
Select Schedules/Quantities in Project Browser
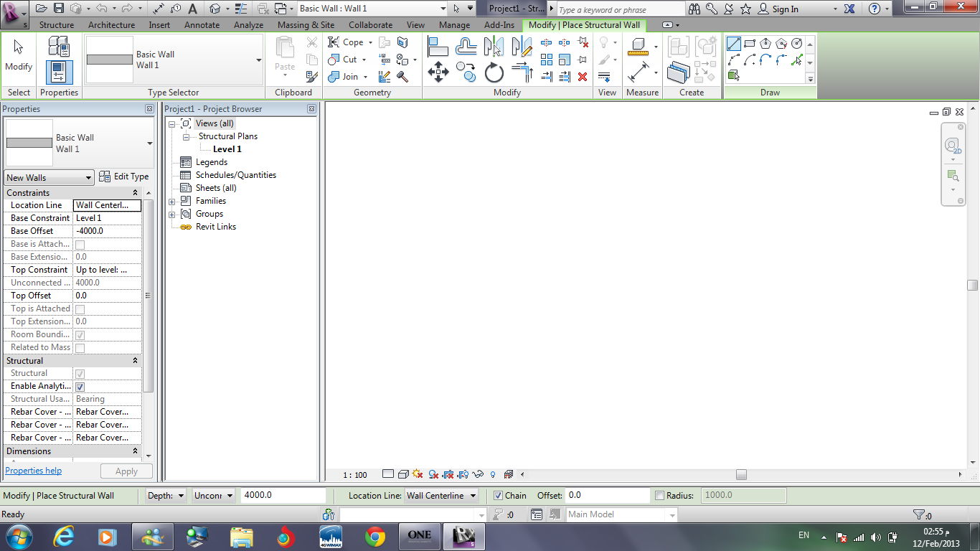[236, 175]
